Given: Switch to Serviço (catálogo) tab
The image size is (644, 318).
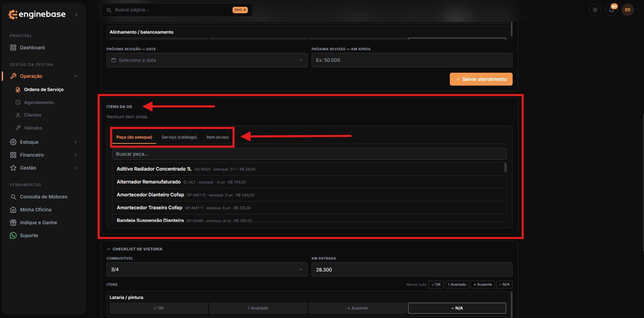Looking at the screenshot, I should 179,137.
